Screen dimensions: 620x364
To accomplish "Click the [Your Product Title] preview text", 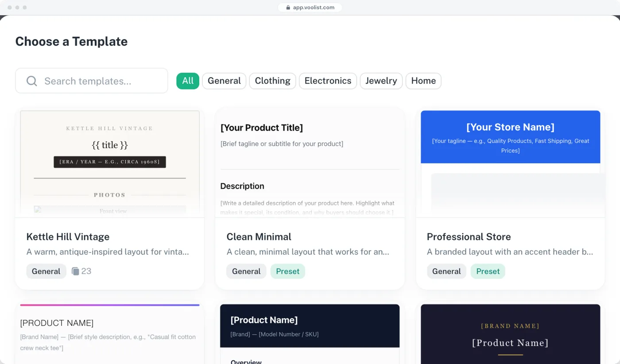I will tap(262, 128).
